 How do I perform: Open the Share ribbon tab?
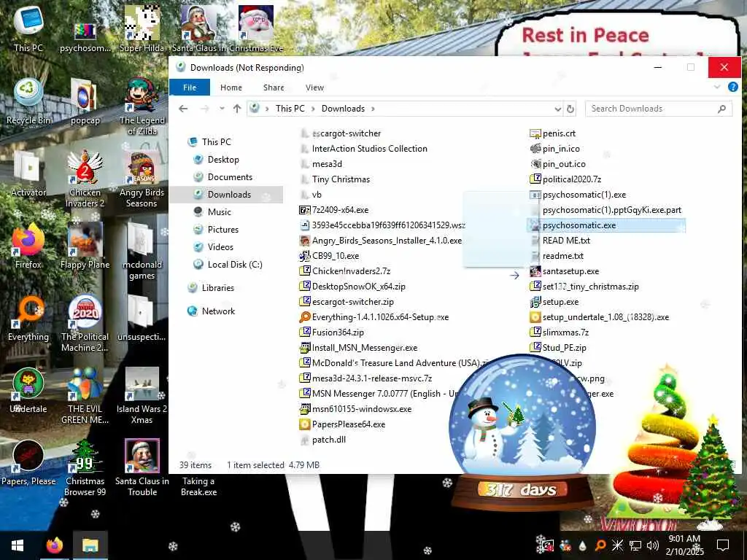[274, 87]
